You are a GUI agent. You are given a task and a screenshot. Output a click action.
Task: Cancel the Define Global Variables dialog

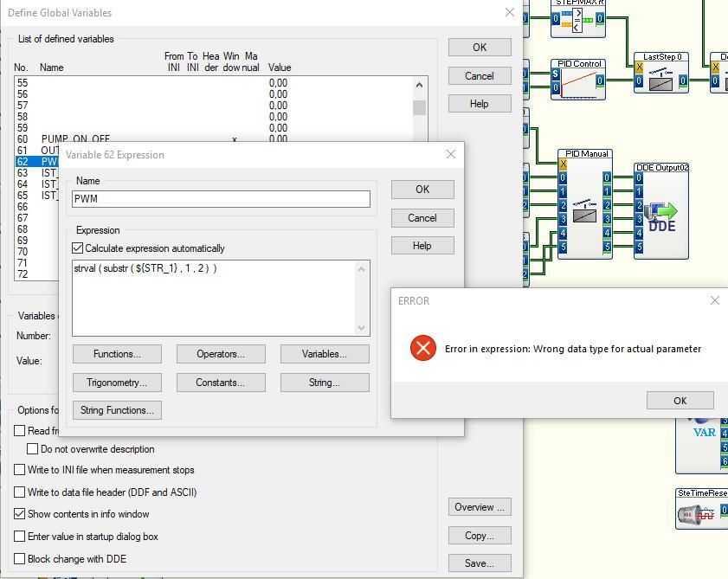[x=480, y=75]
